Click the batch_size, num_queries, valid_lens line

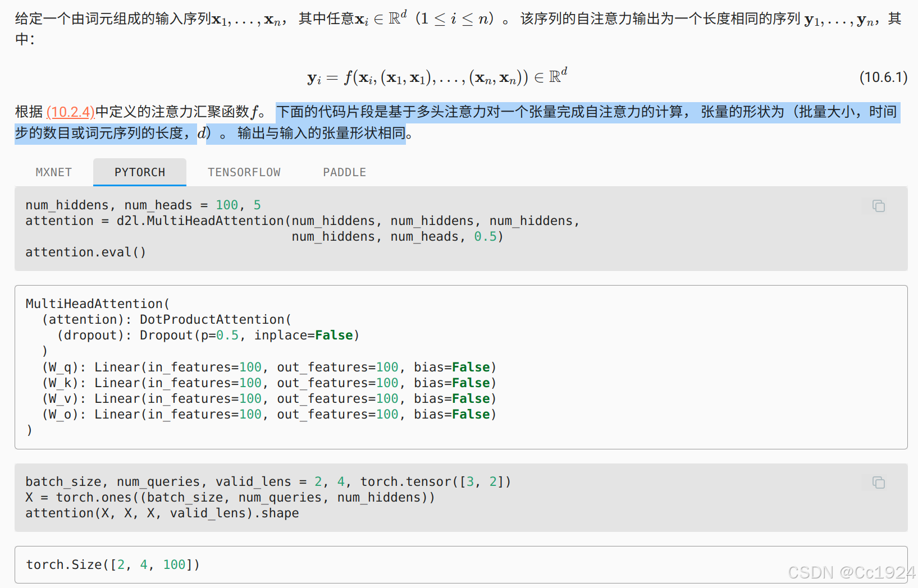click(268, 481)
